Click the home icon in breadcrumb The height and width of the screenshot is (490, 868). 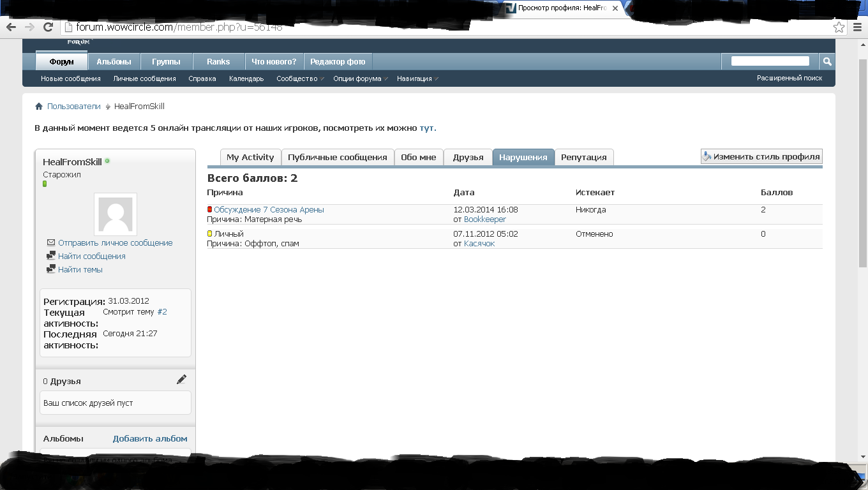pyautogui.click(x=39, y=107)
